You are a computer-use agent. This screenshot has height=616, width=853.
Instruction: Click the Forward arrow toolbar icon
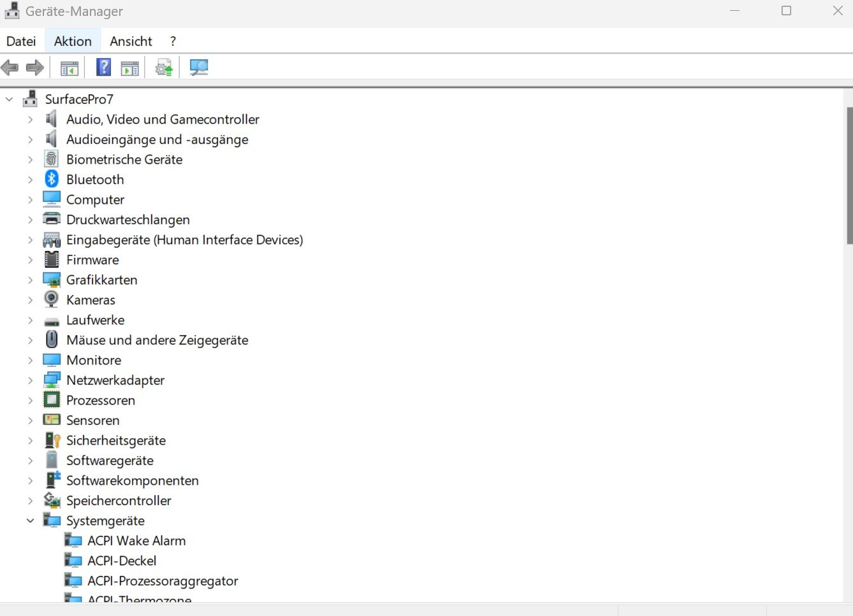pyautogui.click(x=34, y=67)
